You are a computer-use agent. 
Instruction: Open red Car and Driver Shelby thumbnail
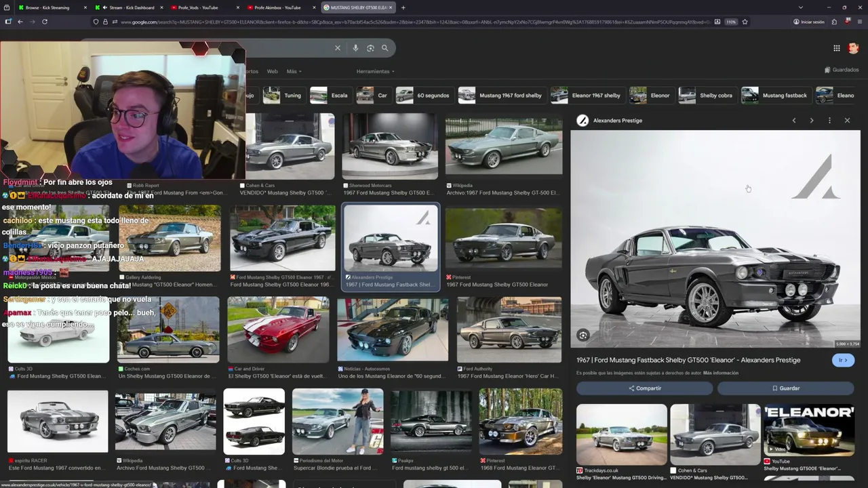pyautogui.click(x=279, y=329)
